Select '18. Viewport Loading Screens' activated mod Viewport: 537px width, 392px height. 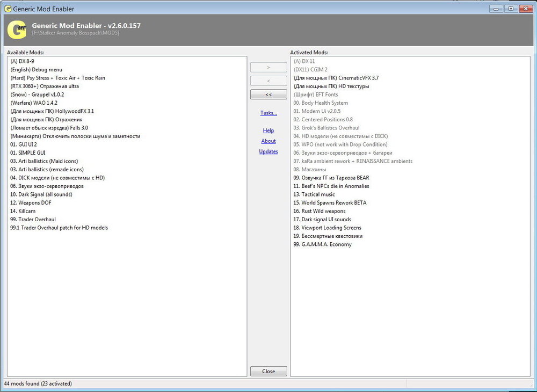327,228
